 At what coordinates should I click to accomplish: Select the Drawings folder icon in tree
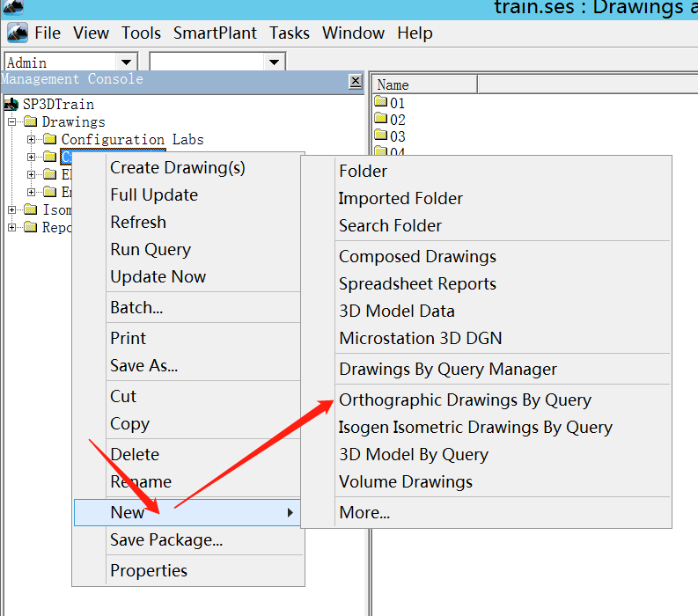tap(30, 121)
